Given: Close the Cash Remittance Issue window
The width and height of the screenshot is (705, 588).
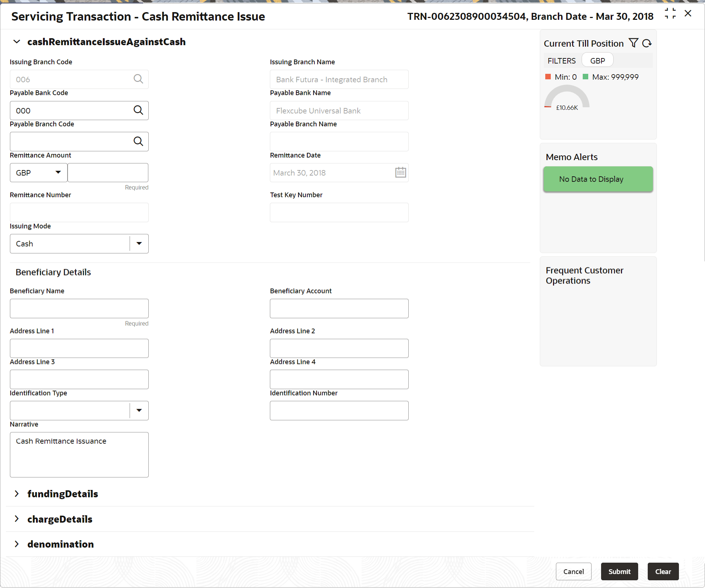Looking at the screenshot, I should point(688,14).
